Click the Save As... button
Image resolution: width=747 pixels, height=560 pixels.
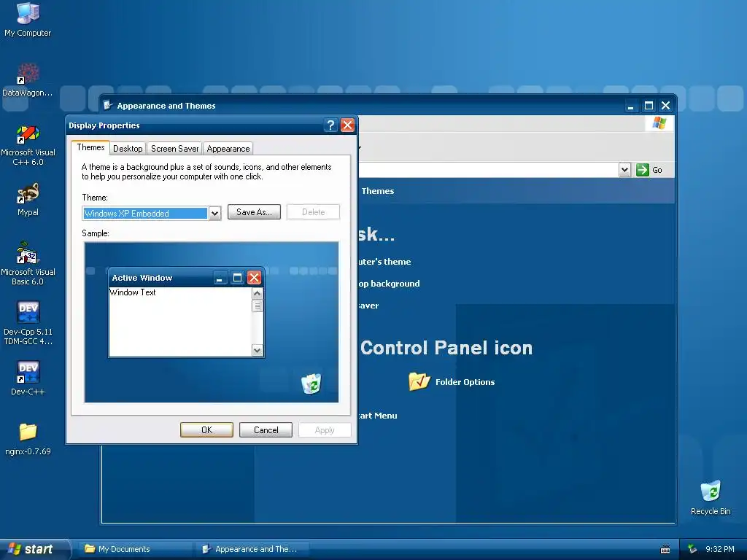pyautogui.click(x=254, y=212)
